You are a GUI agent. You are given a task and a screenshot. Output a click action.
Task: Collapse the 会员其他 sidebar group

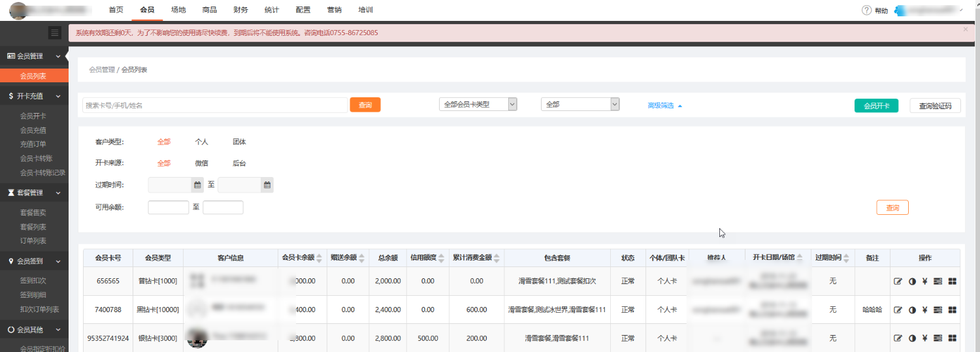[34, 330]
